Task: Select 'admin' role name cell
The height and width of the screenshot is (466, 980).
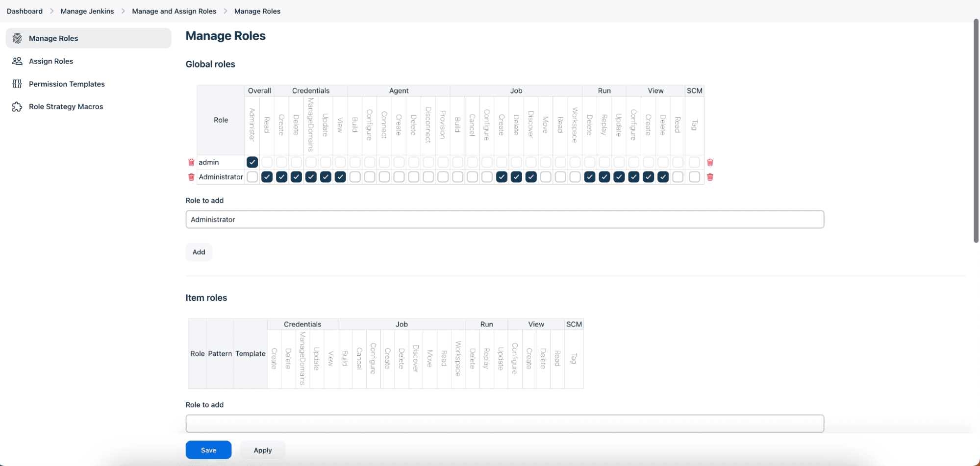Action: click(x=221, y=162)
